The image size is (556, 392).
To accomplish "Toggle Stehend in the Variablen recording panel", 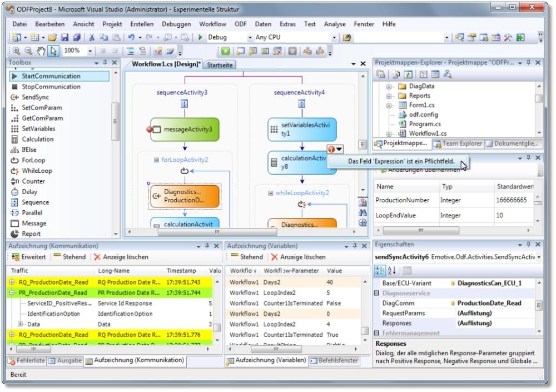I will click(x=247, y=257).
